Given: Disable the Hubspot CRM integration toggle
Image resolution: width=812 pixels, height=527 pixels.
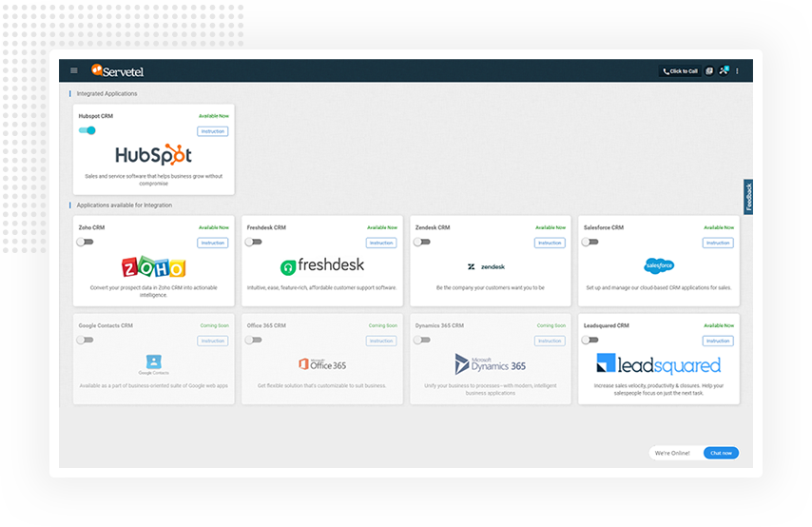Looking at the screenshot, I should coord(87,130).
